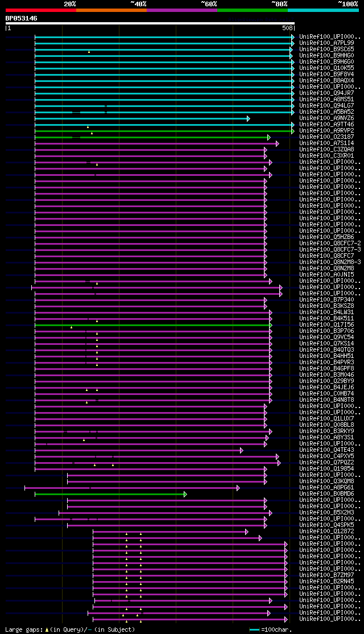Click the purple alignment bar for A8PG61
The image size is (364, 634).
pos(132,488)
